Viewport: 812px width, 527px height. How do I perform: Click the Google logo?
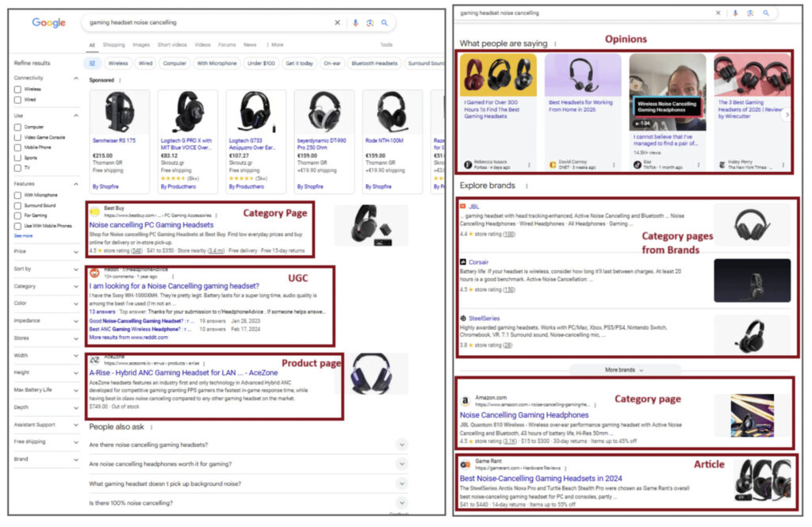(x=48, y=23)
